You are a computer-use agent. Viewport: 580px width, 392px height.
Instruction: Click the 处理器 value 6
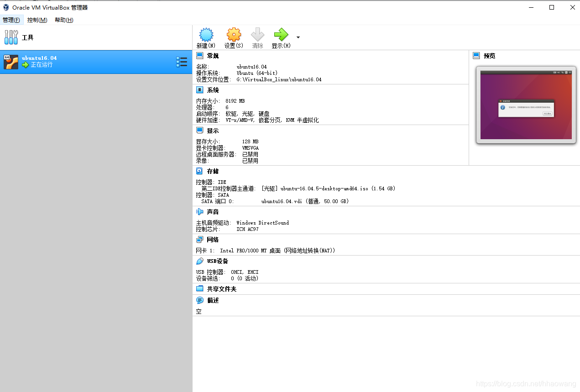[x=227, y=107]
